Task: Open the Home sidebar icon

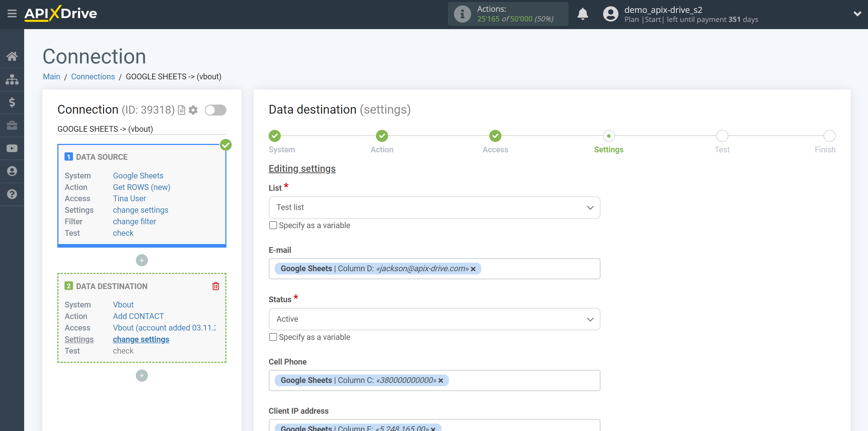Action: 12,56
